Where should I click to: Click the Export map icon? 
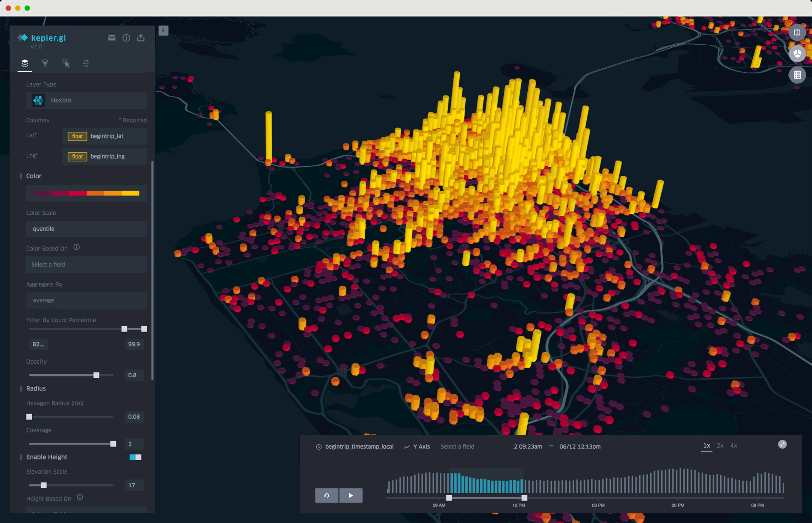140,38
